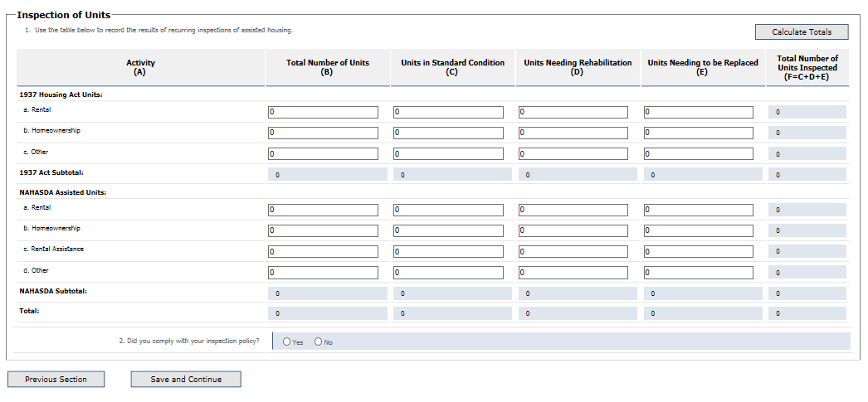Click 1937 Act Rental Units Needing to be Replaced field
This screenshot has width=868, height=402.
pos(699,112)
